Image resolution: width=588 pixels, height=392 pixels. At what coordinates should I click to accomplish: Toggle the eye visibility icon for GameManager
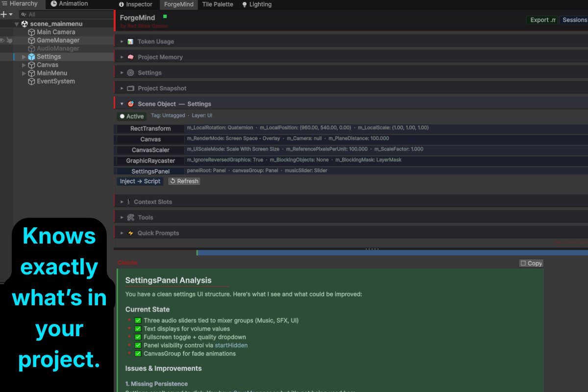pyautogui.click(x=2, y=41)
